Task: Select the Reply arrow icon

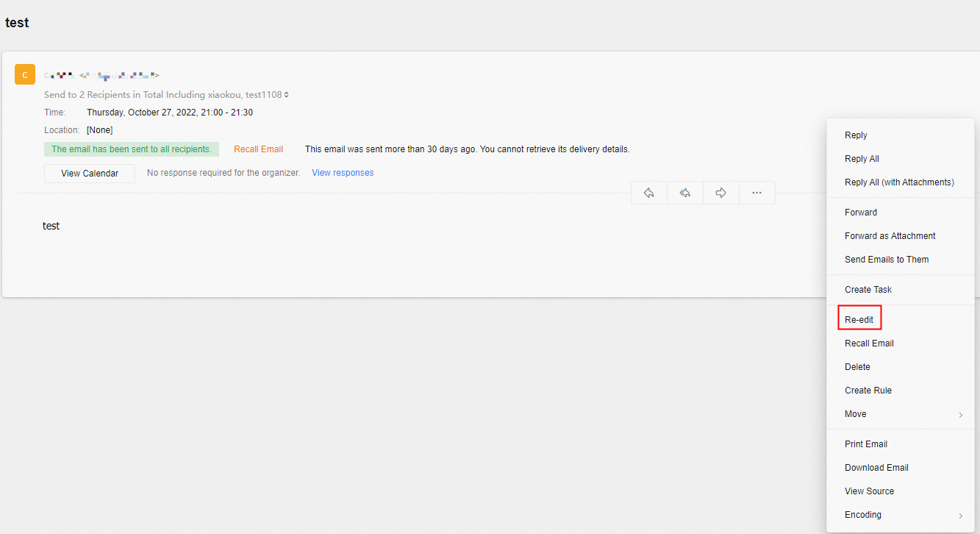Action: 649,192
